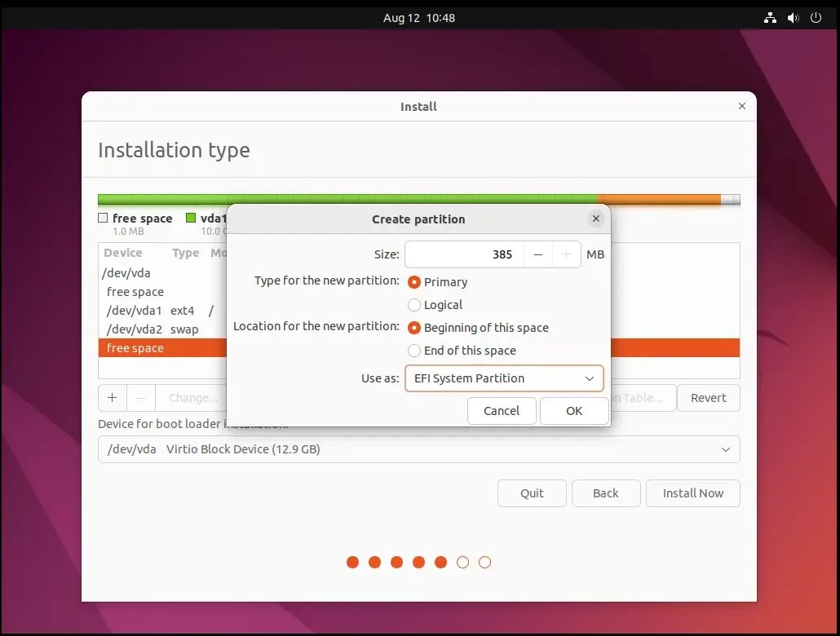Click Install Now
840x636 pixels.
click(693, 493)
